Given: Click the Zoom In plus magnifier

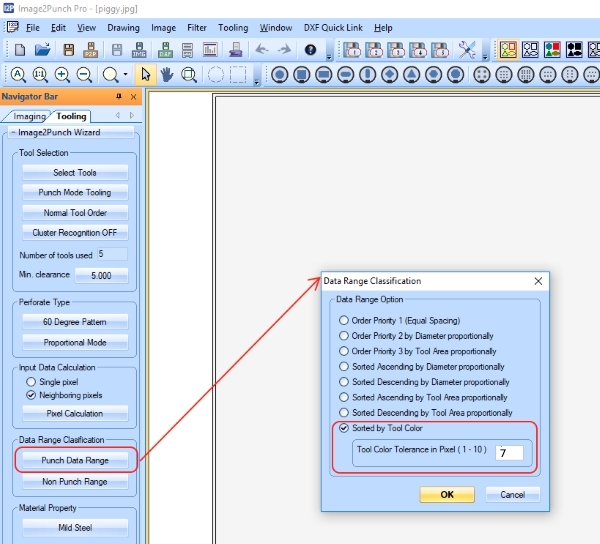Looking at the screenshot, I should pyautogui.click(x=62, y=75).
